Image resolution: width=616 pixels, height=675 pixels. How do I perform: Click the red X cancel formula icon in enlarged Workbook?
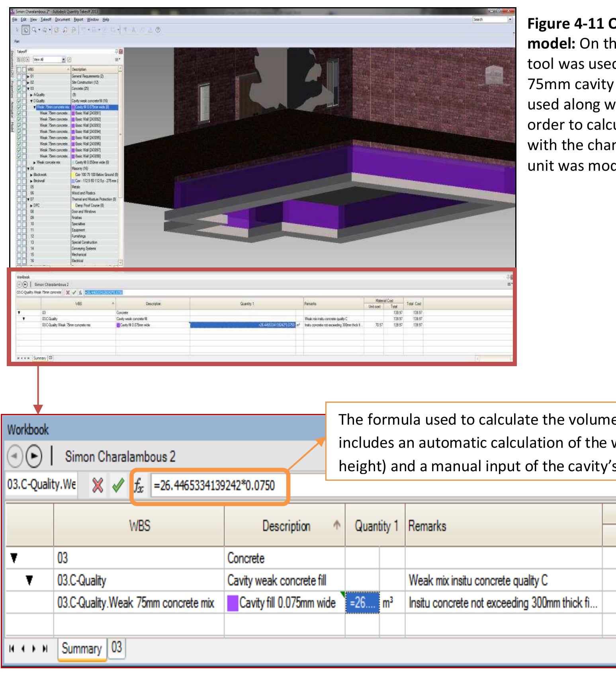pos(98,486)
